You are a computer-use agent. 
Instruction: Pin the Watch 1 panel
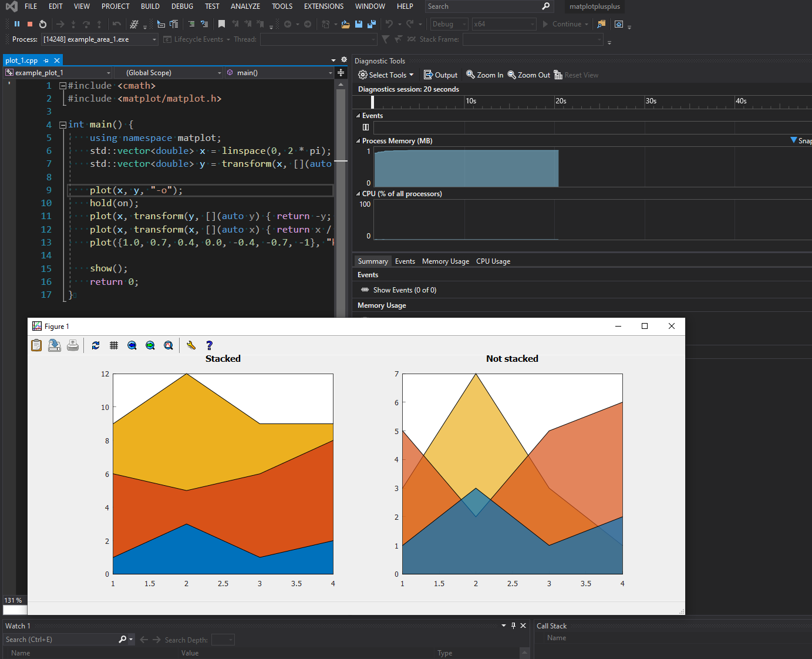point(513,626)
